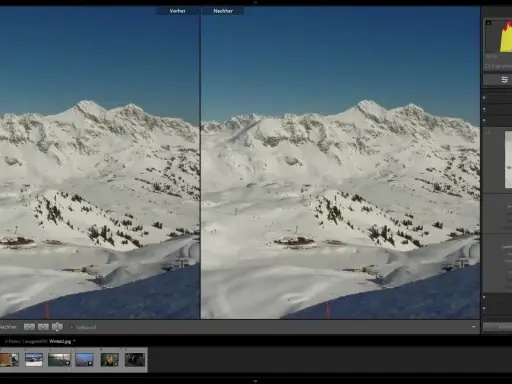Expand the second collapsed panel below tool strip
Viewport: 512px width, 384px height.
tap(484, 109)
